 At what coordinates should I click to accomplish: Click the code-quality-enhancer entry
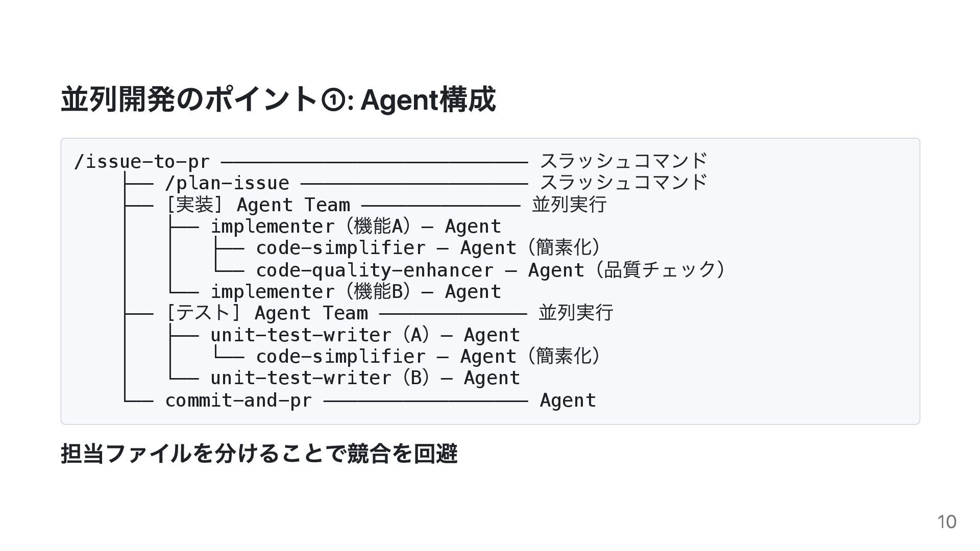tap(375, 270)
